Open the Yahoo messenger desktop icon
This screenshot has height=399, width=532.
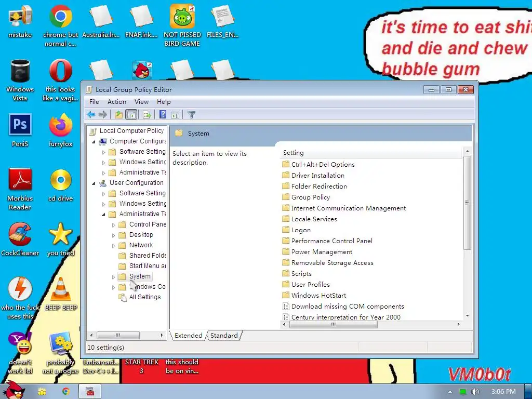tap(20, 353)
